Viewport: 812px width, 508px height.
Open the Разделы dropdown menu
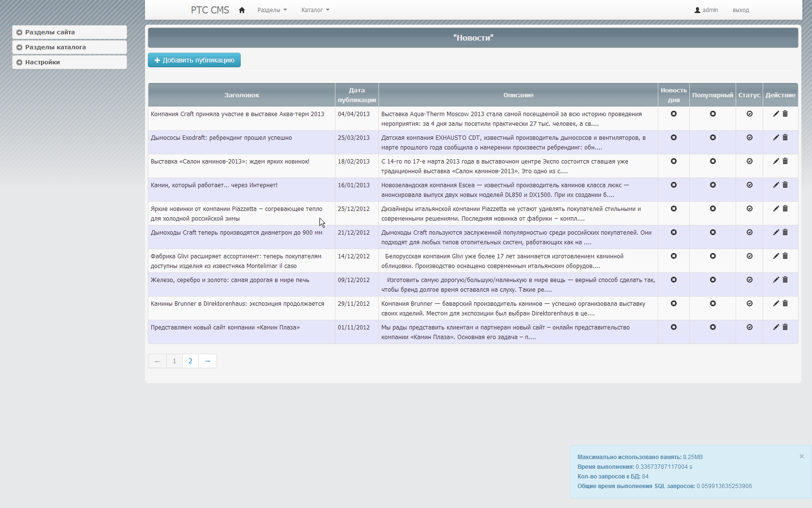click(x=272, y=10)
